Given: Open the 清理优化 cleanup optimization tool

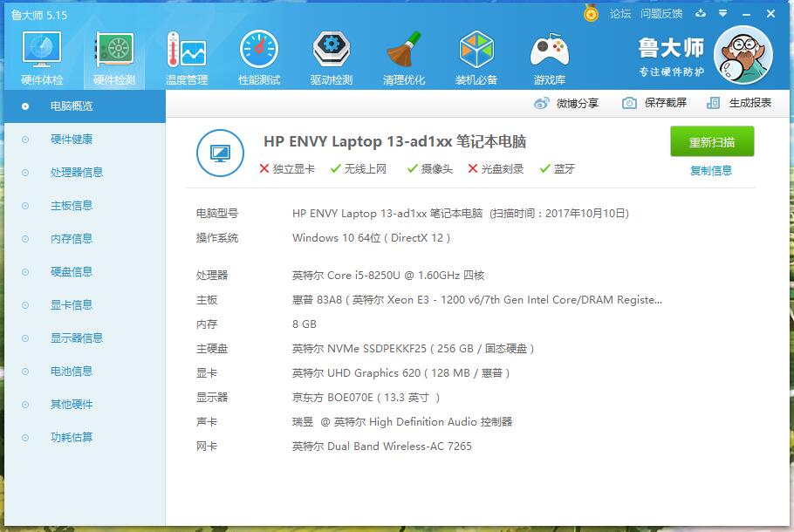Looking at the screenshot, I should click(x=403, y=55).
